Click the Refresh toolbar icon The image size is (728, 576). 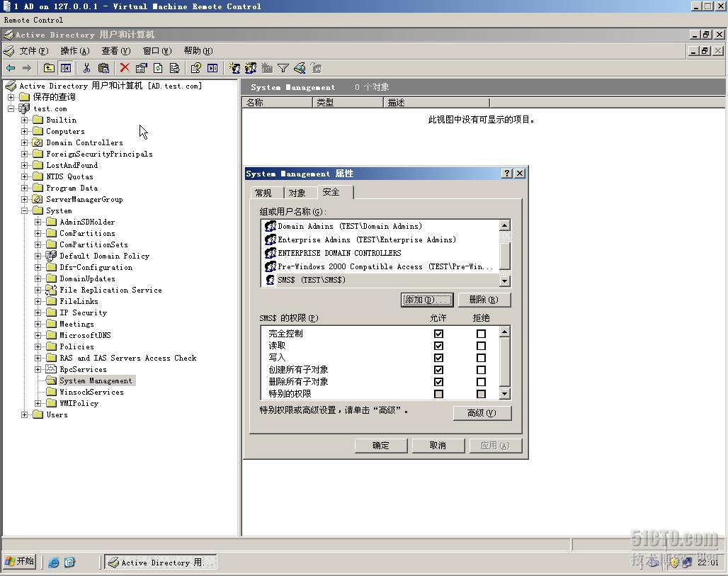tap(158, 68)
